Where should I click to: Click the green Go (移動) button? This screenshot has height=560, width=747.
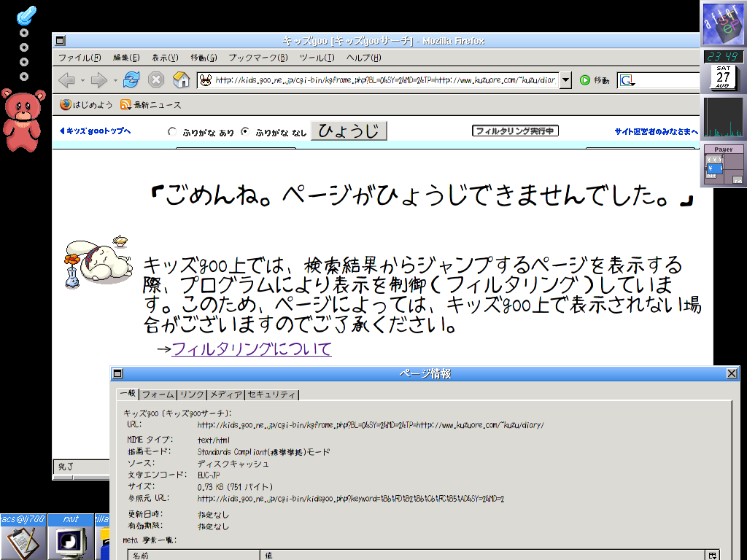[594, 80]
